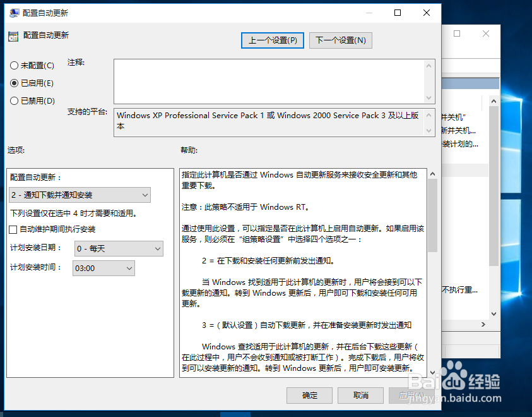Screen dimensions: 532x417
Task: Click the up arrow of 支持的平台 scrollbar
Action: 429,116
